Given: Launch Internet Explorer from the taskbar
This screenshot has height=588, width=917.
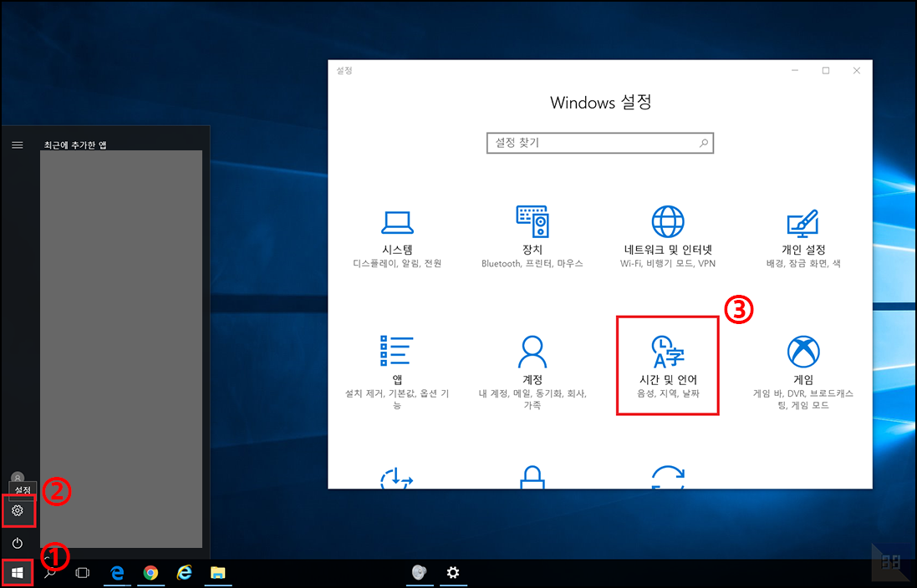Looking at the screenshot, I should [185, 573].
